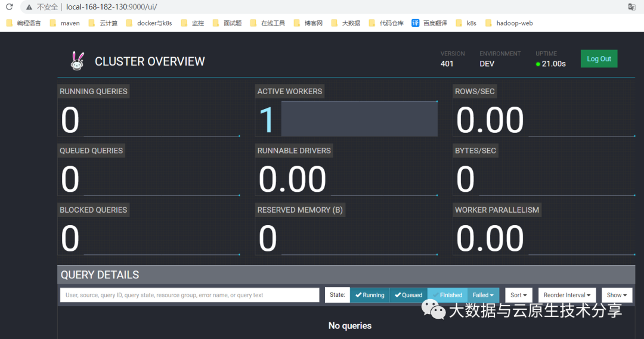
Task: Click the active workers count 1
Action: (267, 119)
